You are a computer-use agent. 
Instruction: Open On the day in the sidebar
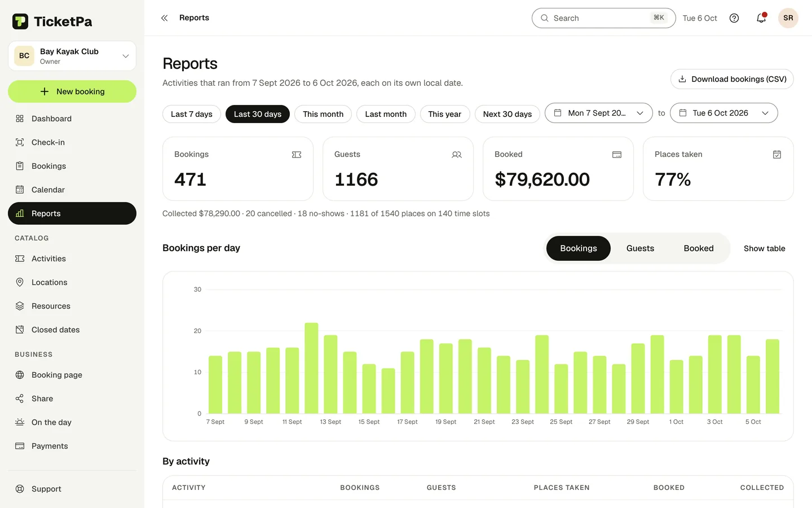72,422
